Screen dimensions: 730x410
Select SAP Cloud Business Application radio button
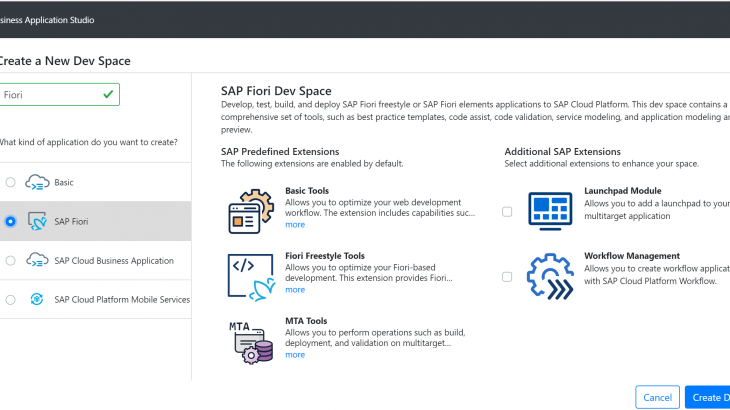pos(10,261)
